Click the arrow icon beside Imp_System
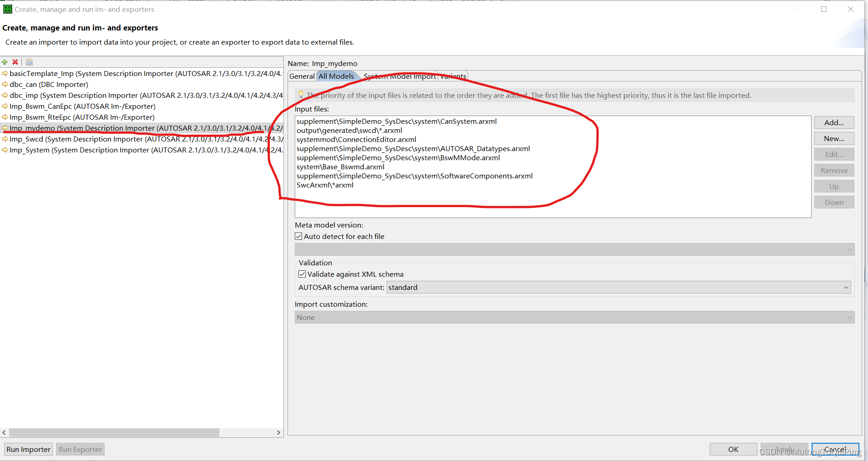Image resolution: width=868 pixels, height=461 pixels. tap(5, 150)
